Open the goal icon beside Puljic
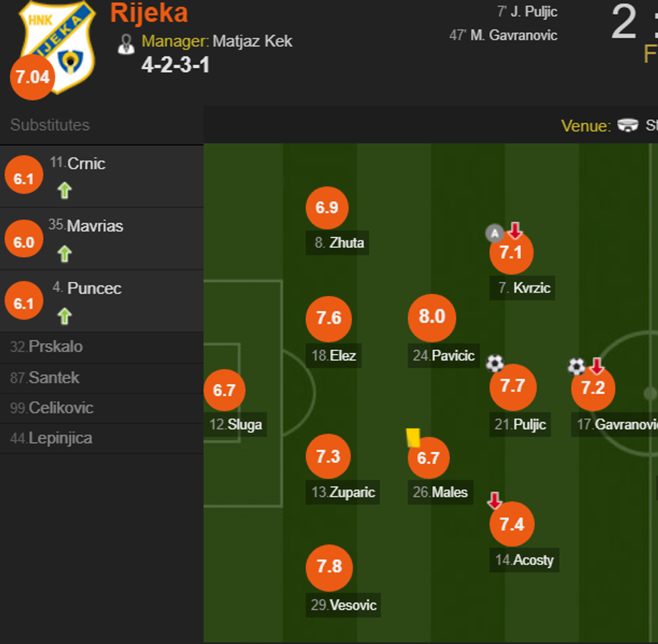Viewport: 658px width, 644px height. click(495, 363)
